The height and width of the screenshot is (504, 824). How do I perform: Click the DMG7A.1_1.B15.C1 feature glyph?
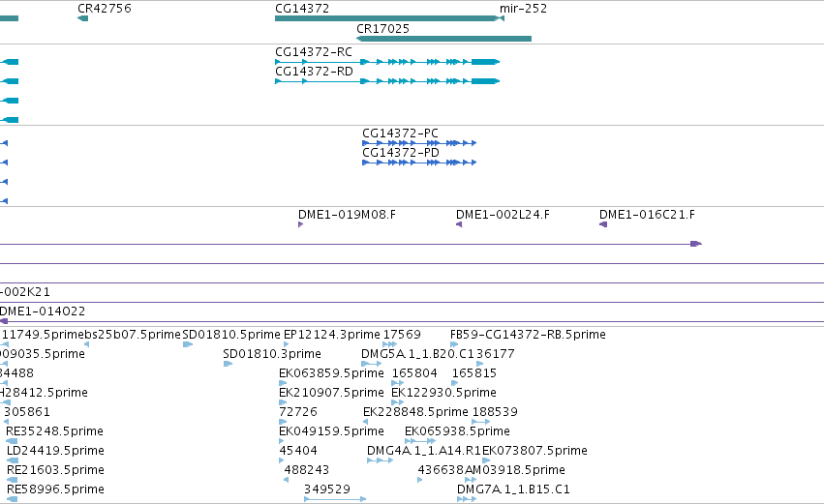[x=467, y=499]
